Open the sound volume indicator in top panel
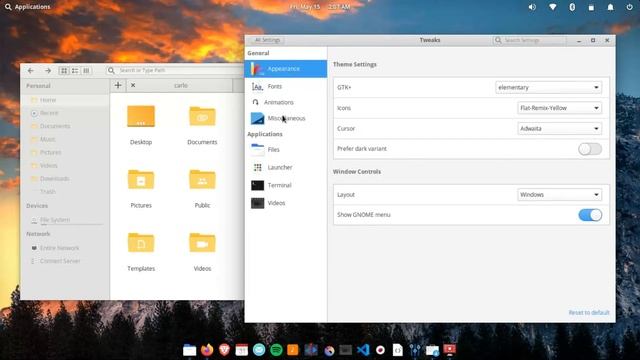 [532, 7]
